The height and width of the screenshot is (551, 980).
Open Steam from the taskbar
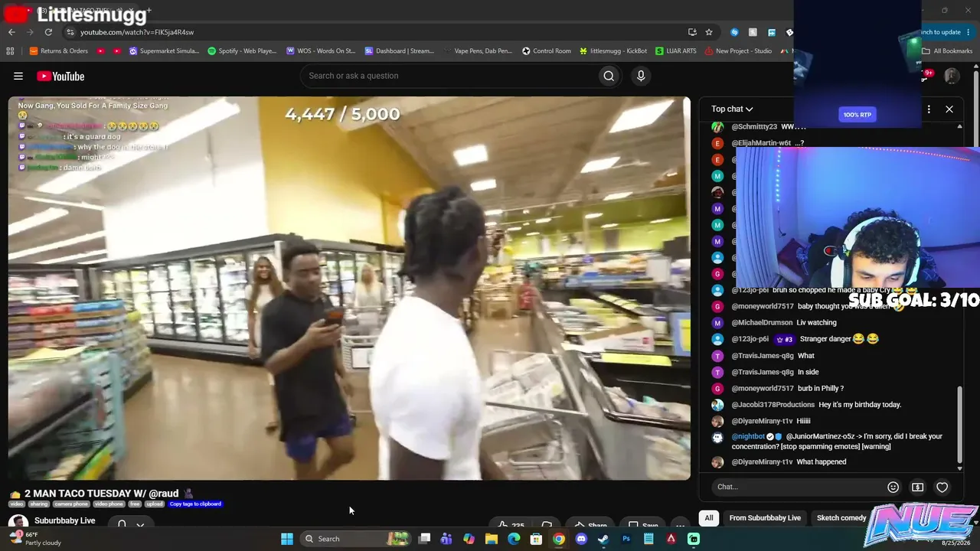tap(603, 539)
